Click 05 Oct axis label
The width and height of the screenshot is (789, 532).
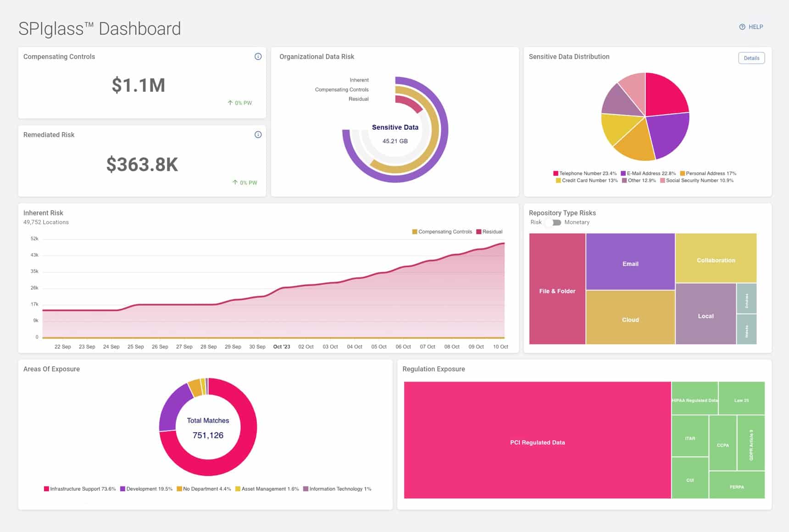pos(379,347)
